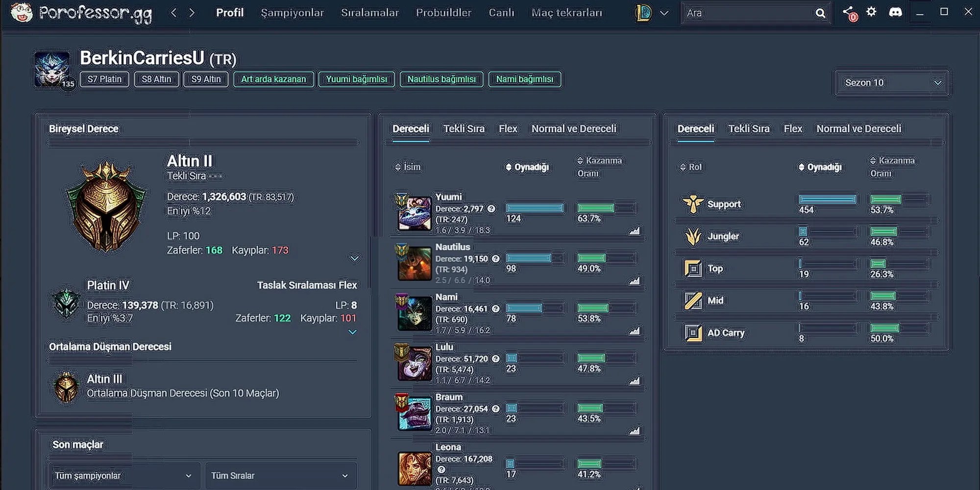980x490 pixels.
Task: Open Tüm şampiyonlar dropdown
Action: click(123, 476)
